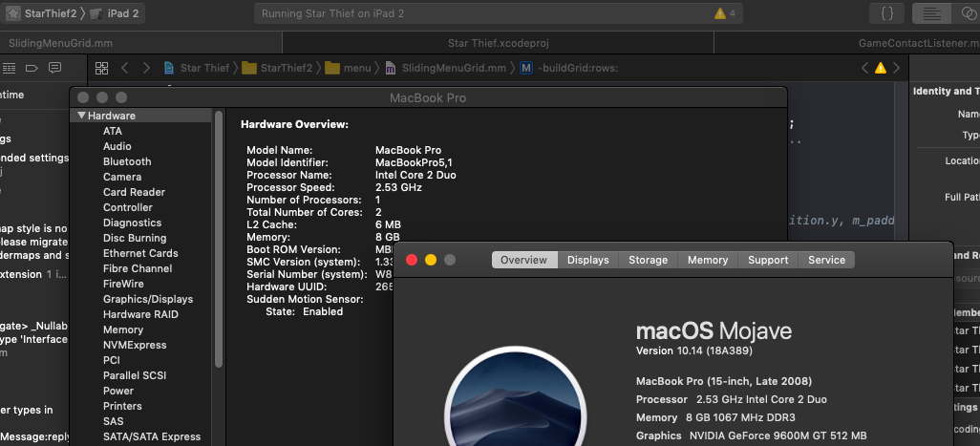Viewport: 980px width, 446px height.
Task: Go forward in Xcode editor history
Action: (146, 68)
